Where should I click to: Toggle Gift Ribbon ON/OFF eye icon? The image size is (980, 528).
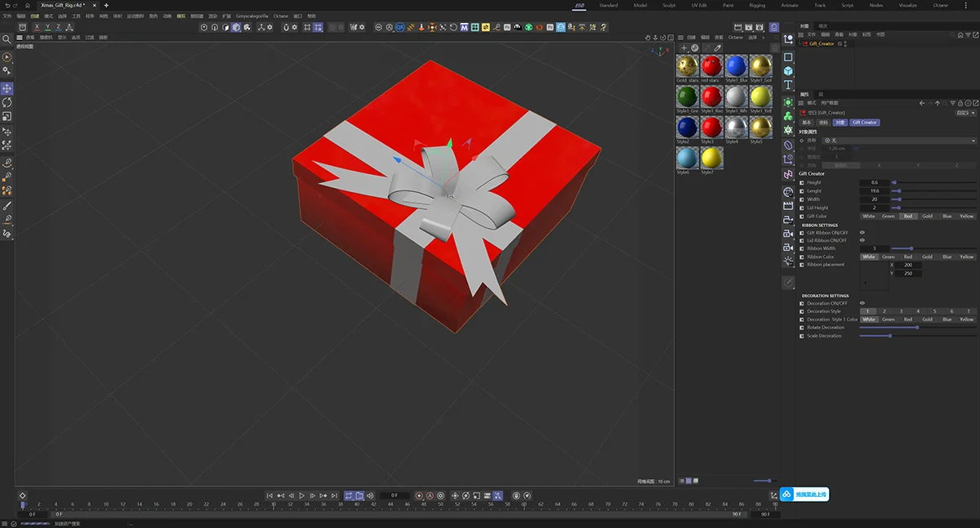pyautogui.click(x=862, y=232)
